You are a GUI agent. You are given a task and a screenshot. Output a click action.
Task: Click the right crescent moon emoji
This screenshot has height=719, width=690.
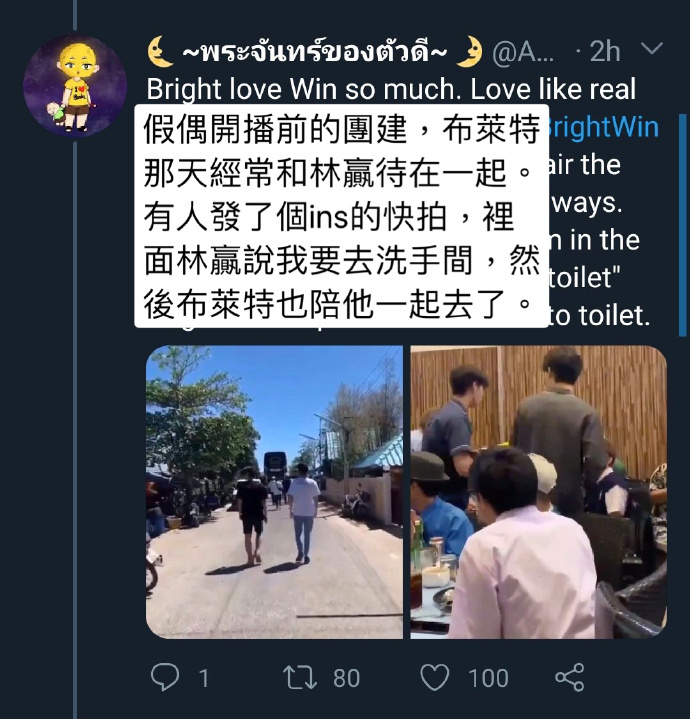(470, 51)
